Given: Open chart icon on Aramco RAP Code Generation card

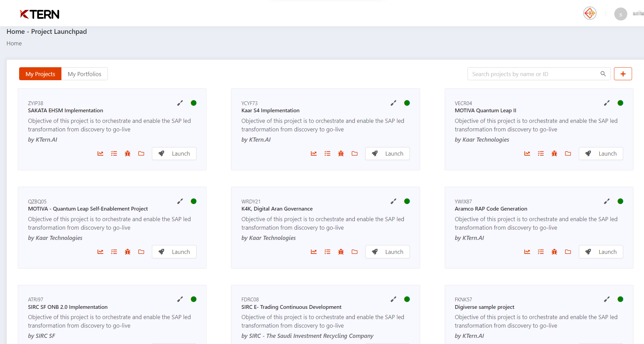Looking at the screenshot, I should click(x=527, y=252).
